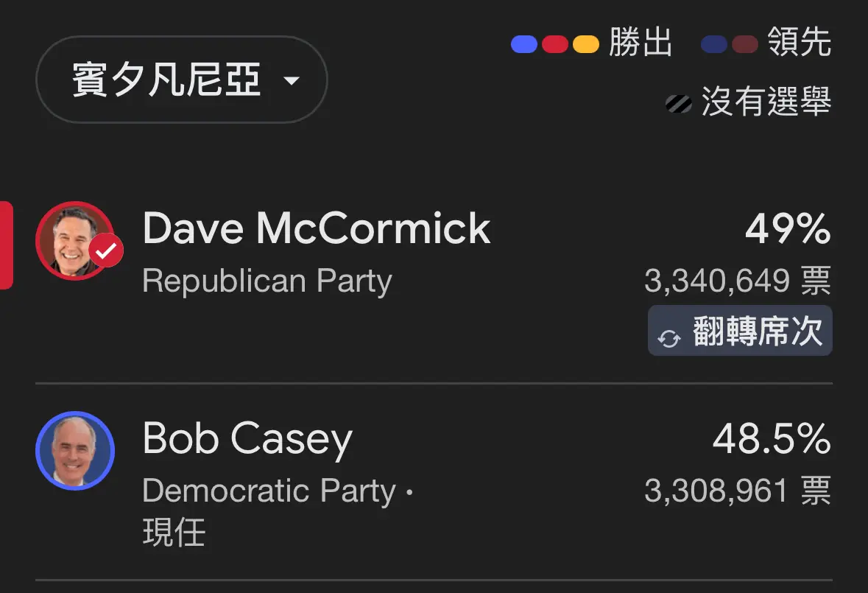The height and width of the screenshot is (593, 868).
Task: Click the red winner bar beside McCormick
Action: click(x=6, y=245)
